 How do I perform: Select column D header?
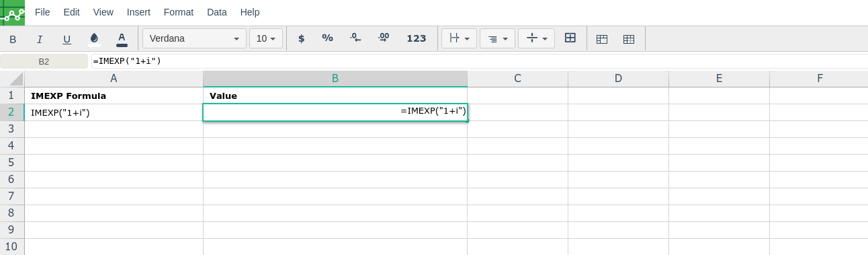[x=619, y=79]
